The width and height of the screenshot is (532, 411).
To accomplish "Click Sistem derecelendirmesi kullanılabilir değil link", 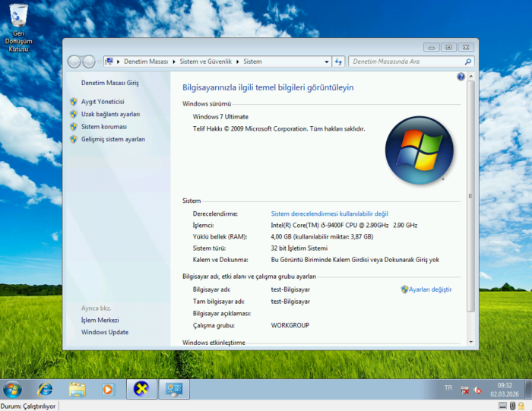I will (x=329, y=213).
